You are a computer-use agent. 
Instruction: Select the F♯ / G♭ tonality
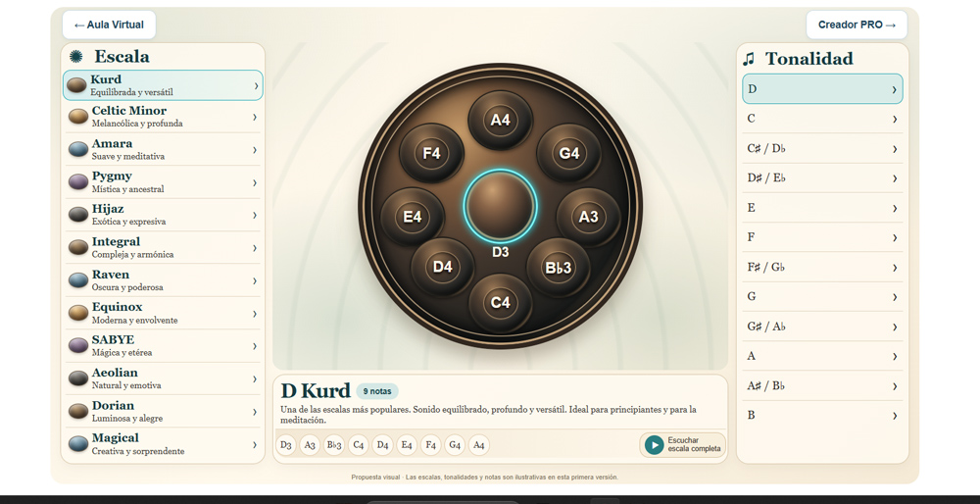(822, 267)
